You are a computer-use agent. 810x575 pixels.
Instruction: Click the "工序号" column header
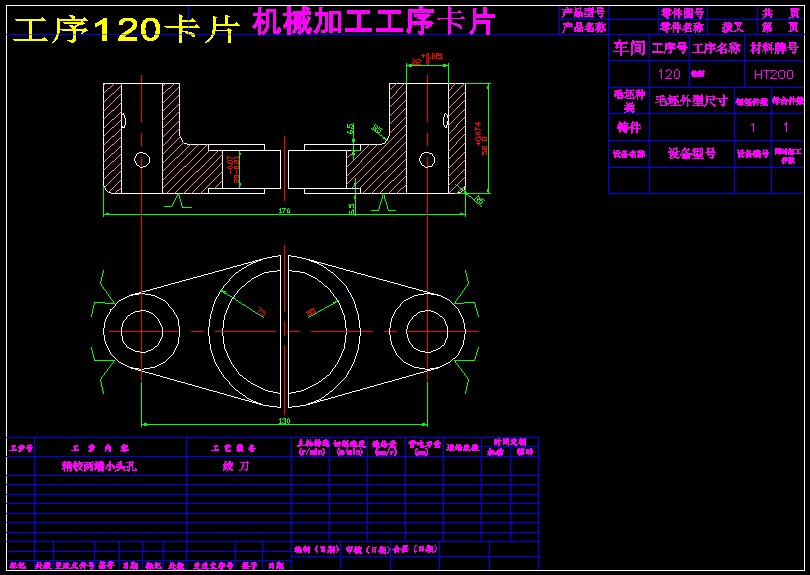669,48
